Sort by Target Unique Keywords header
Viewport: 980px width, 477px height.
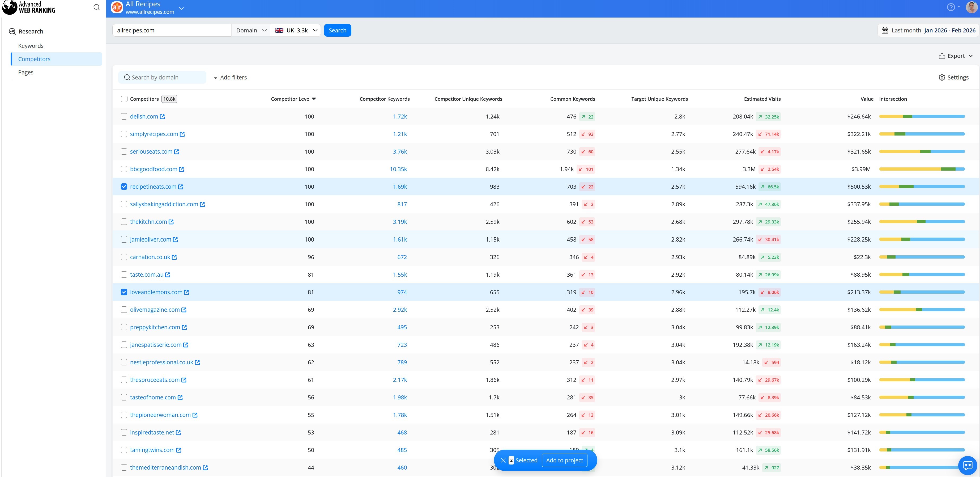pyautogui.click(x=659, y=99)
